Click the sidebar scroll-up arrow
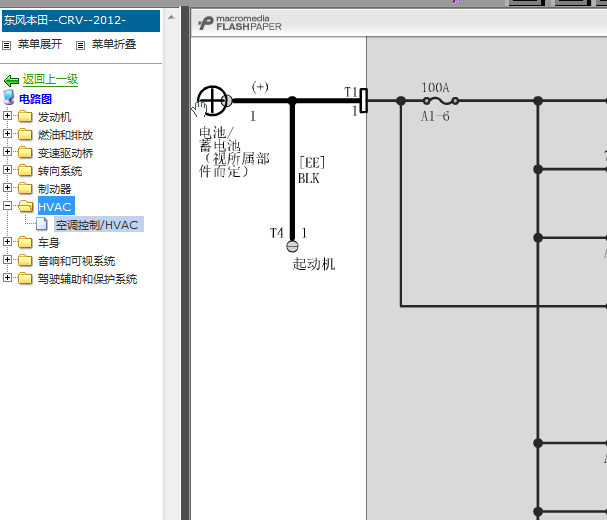Viewport: 607px width, 520px height. [x=171, y=17]
